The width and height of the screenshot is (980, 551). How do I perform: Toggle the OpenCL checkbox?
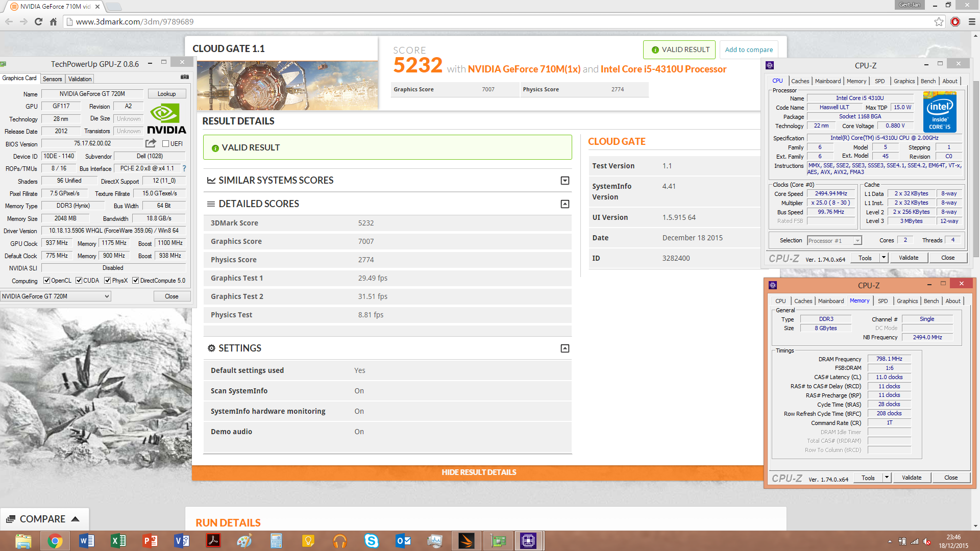point(46,281)
